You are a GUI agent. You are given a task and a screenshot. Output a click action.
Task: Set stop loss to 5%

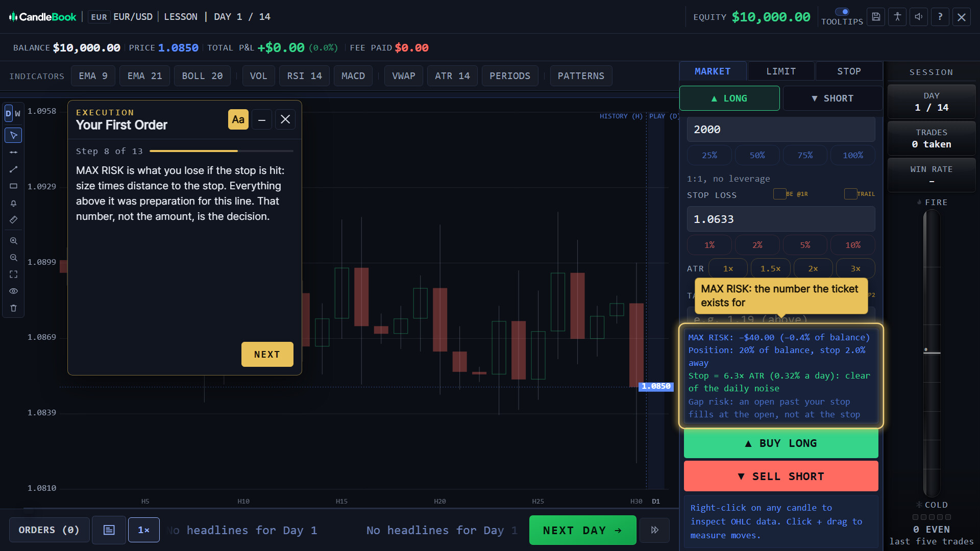click(805, 245)
